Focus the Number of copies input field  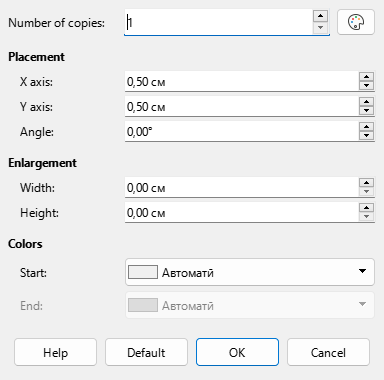click(x=218, y=22)
